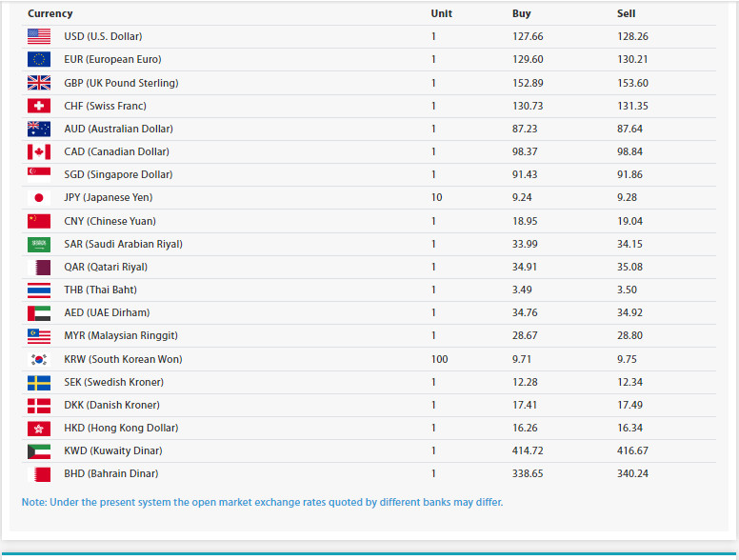Select the USD (U.S. Dollar) label

pyautogui.click(x=103, y=36)
